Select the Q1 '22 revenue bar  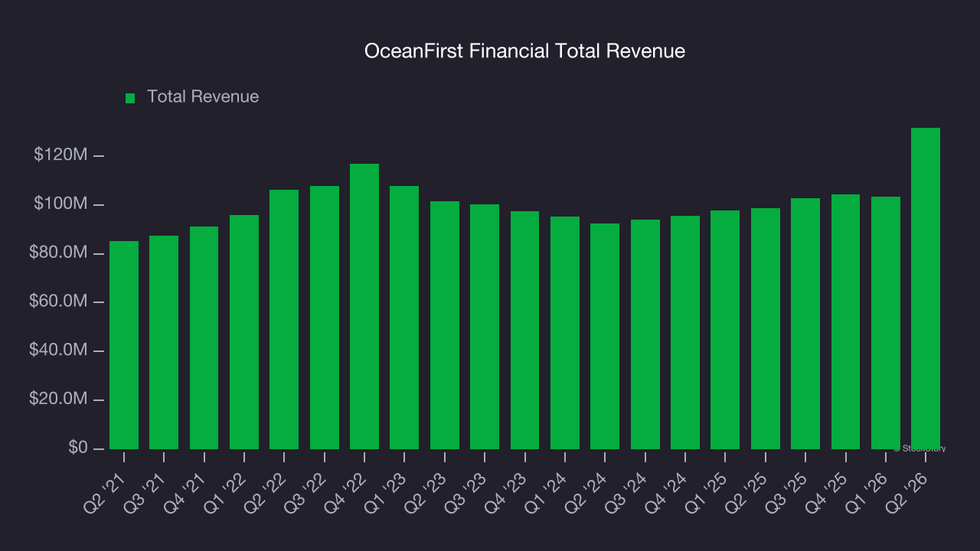(244, 332)
